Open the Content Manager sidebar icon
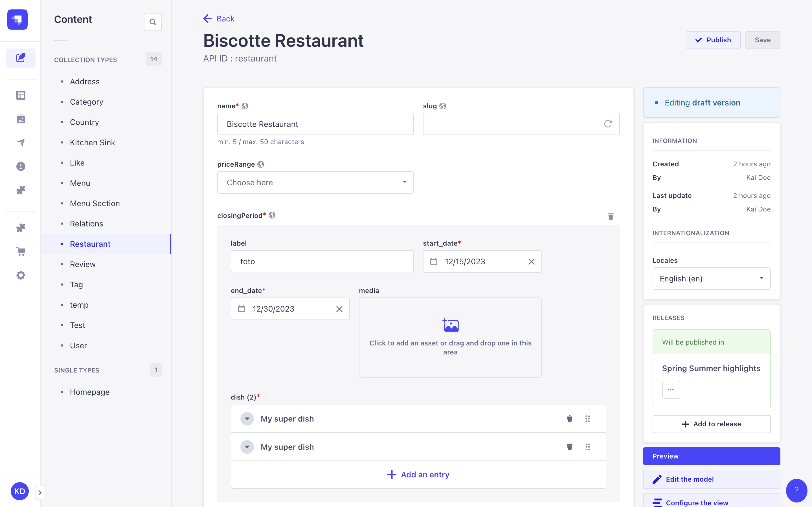The height and width of the screenshot is (507, 812). click(x=21, y=58)
